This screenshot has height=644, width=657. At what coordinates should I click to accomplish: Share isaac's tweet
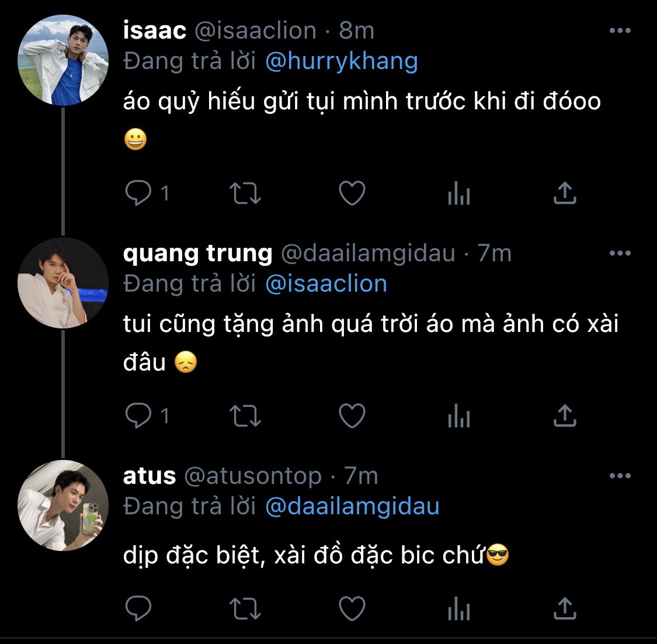tap(564, 193)
